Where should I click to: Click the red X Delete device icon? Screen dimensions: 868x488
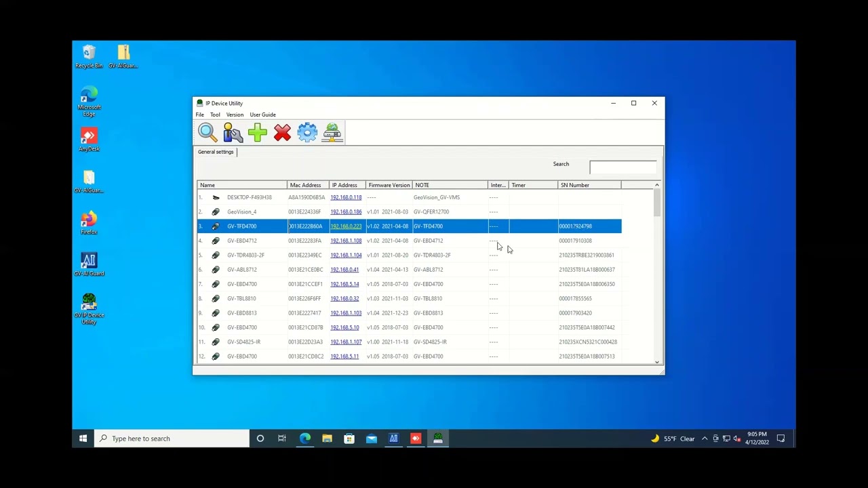click(x=282, y=132)
